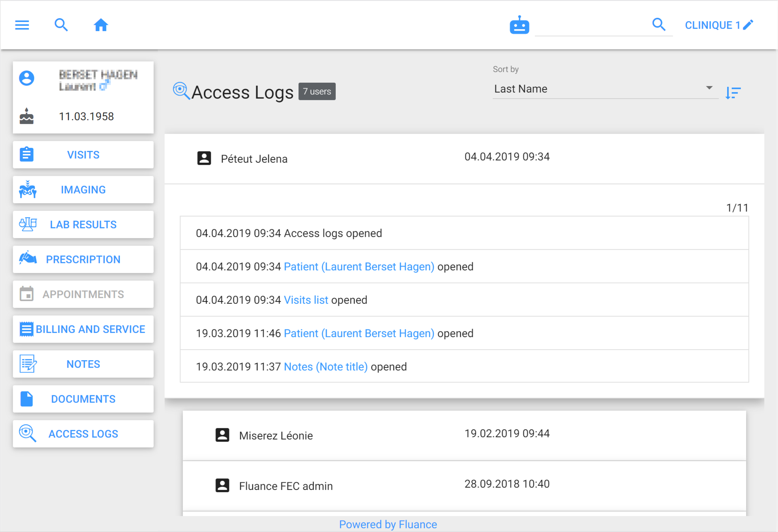Click the home icon in the top bar
The width and height of the screenshot is (778, 532).
click(x=101, y=25)
